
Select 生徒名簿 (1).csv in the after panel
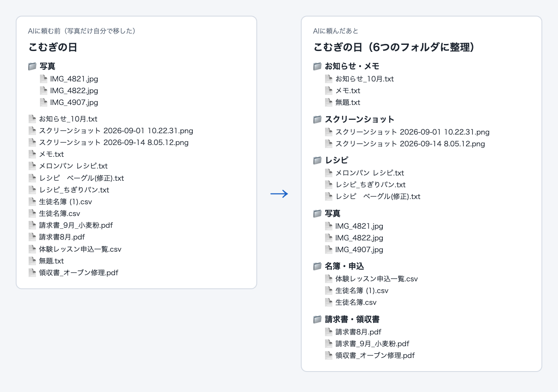coord(362,291)
